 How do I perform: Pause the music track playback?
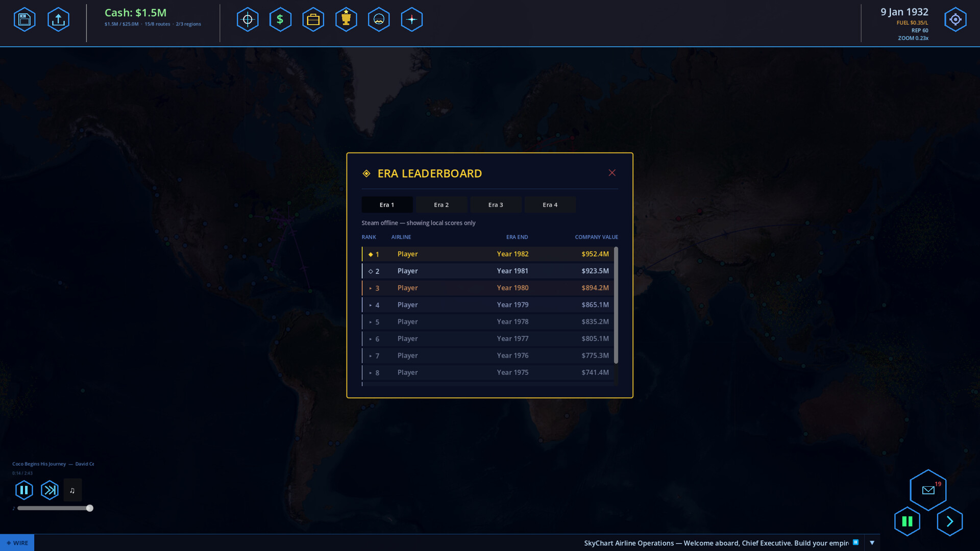[x=24, y=490]
